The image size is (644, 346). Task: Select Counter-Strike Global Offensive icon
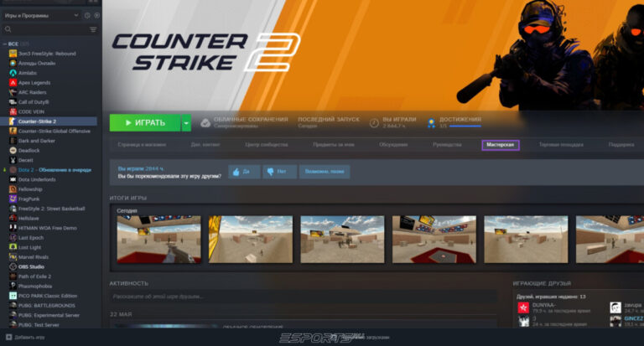[13, 131]
